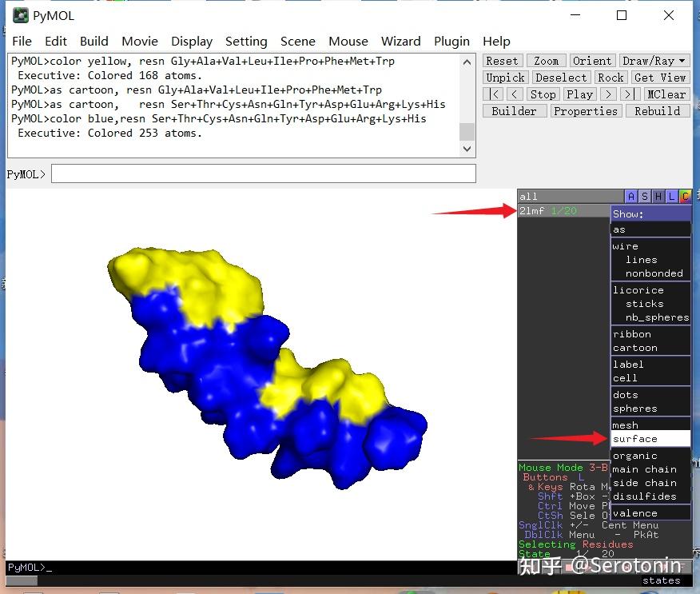Select 'surface' in the Show menu

point(635,439)
